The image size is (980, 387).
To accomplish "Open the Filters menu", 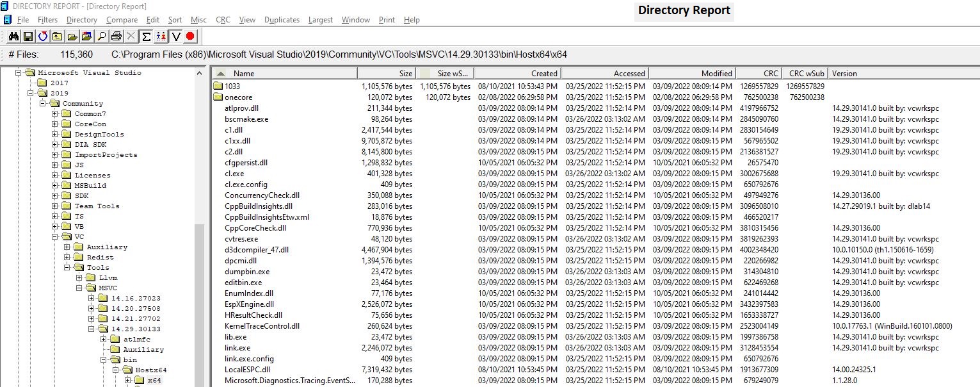I will tap(47, 20).
